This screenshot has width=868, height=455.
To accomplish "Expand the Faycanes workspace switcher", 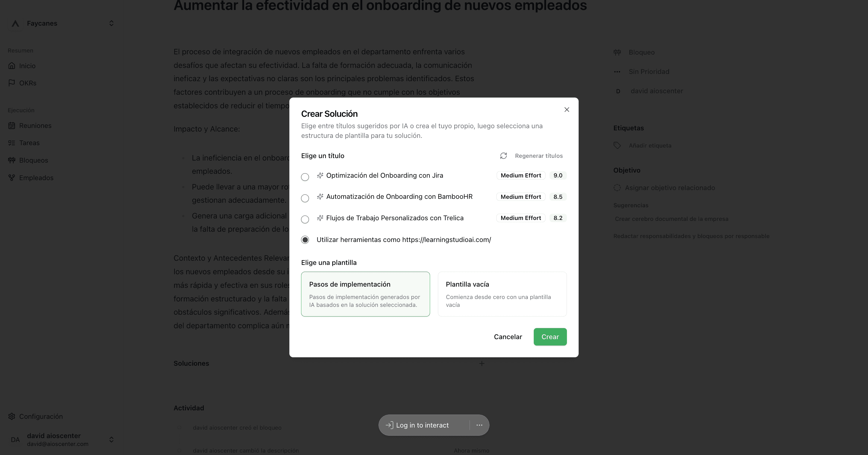I will coord(111,23).
